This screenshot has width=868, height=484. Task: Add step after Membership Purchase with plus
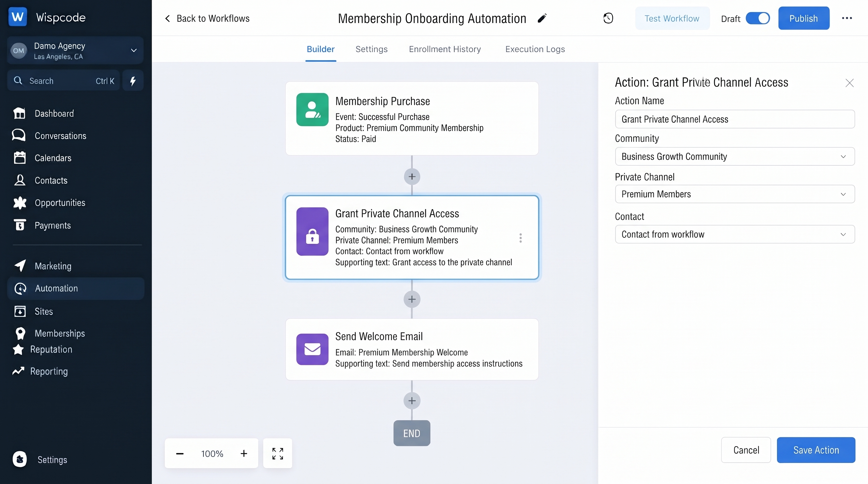412,177
